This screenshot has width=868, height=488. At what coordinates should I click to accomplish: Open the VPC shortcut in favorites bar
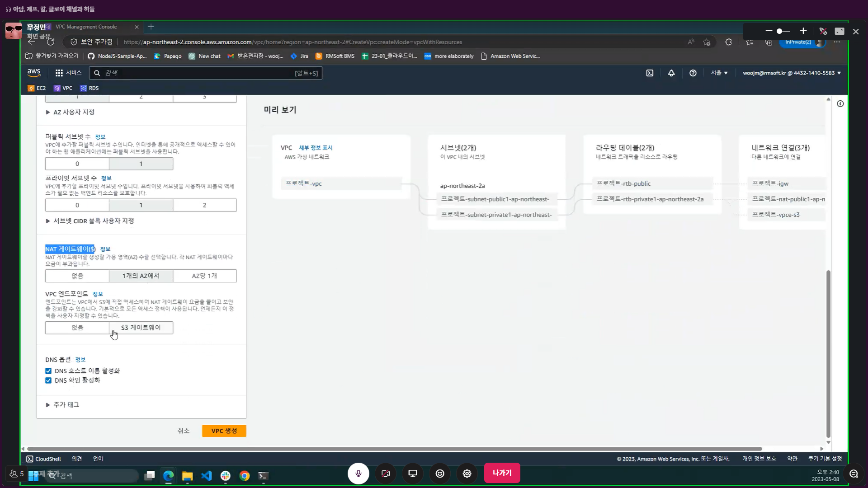click(x=63, y=88)
